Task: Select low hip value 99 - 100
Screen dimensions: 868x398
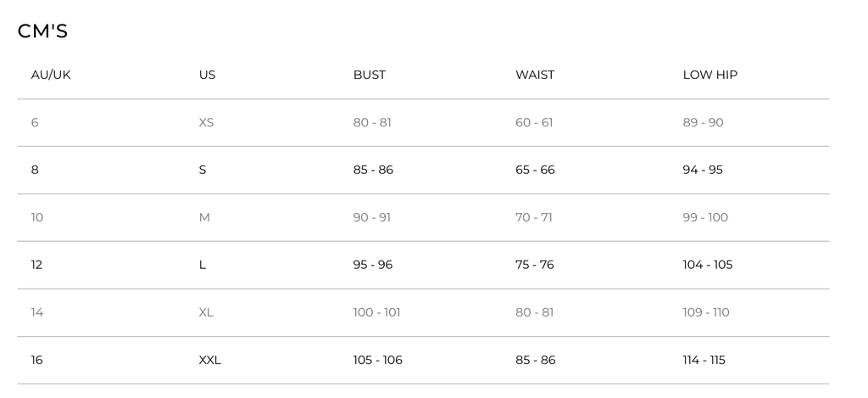Action: pos(705,217)
